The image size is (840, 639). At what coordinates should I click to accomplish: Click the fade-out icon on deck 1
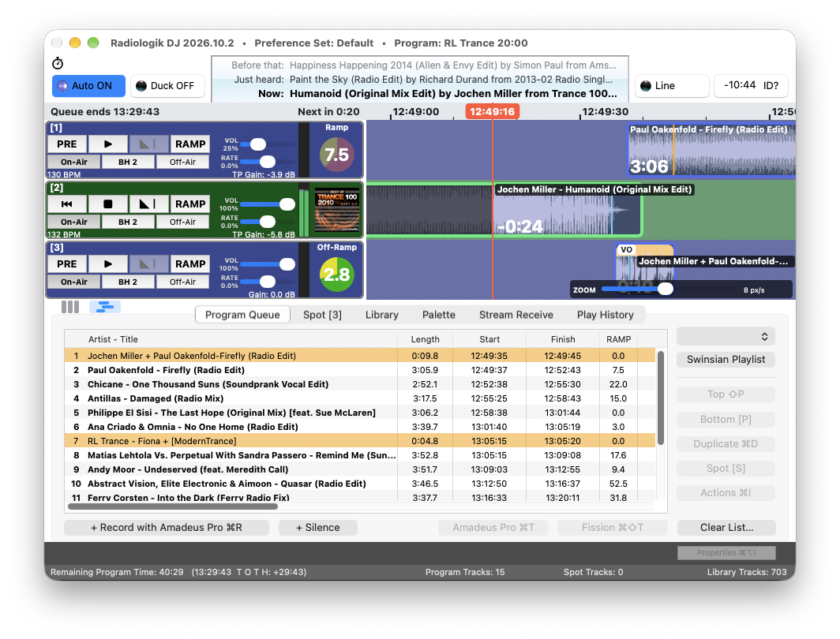pyautogui.click(x=148, y=144)
